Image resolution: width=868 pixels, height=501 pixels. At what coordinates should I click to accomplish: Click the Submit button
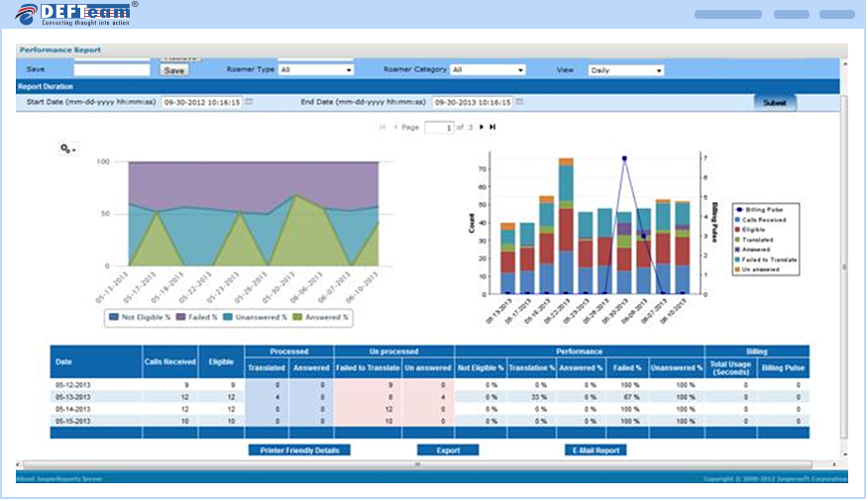pos(774,102)
